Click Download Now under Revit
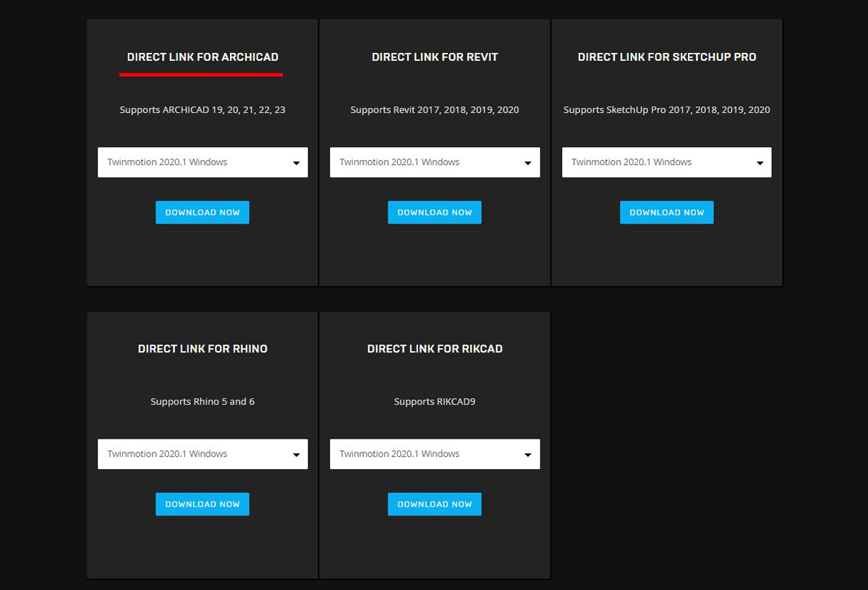Viewport: 868px width, 590px height. (x=435, y=212)
